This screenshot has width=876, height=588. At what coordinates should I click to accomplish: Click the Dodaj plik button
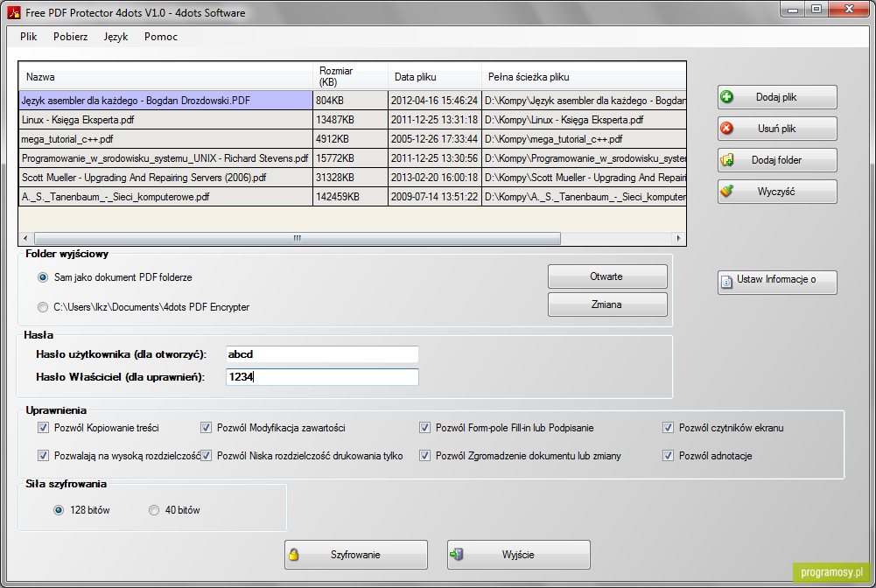click(777, 97)
